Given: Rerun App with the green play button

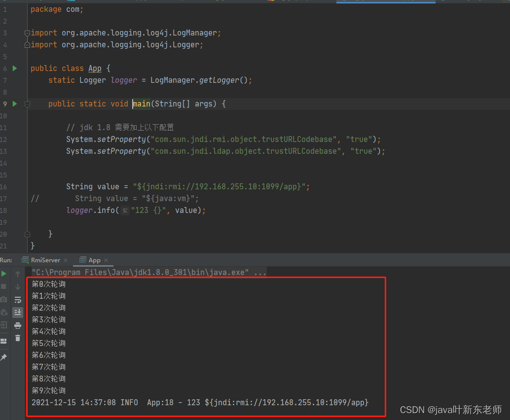Looking at the screenshot, I should coord(4,274).
